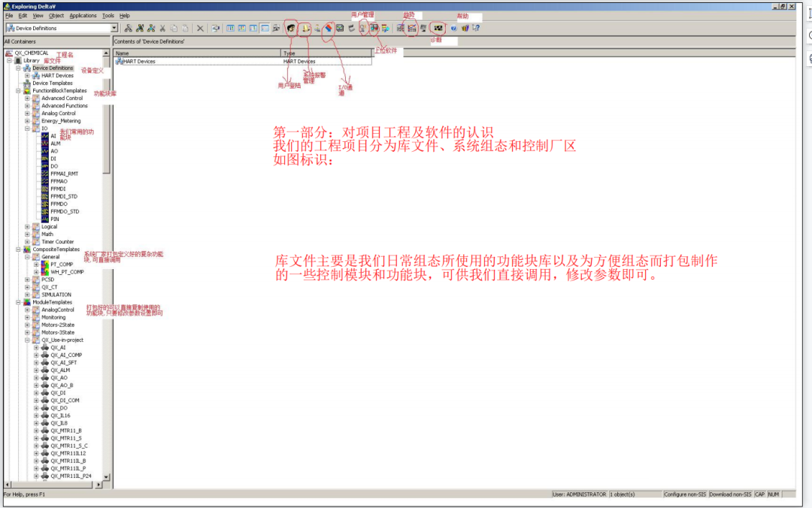Open the trend chart toolbar icon
Screen dimensions: 812x508
coord(412,29)
